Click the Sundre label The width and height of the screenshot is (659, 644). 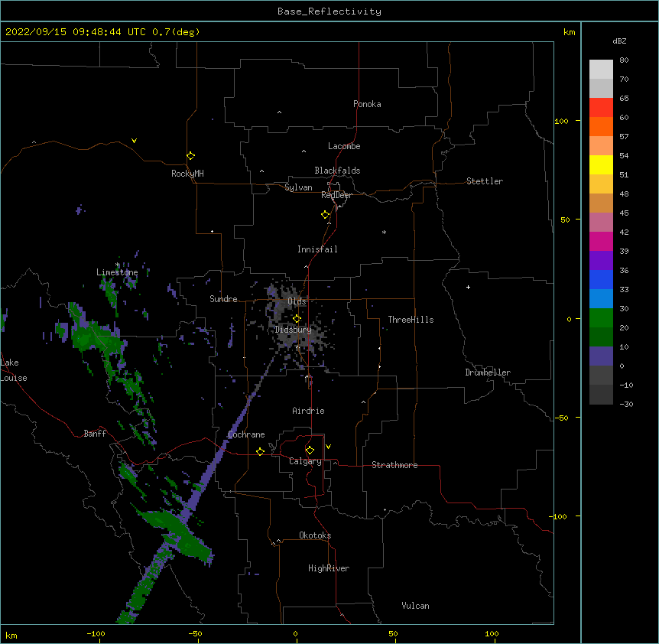pyautogui.click(x=223, y=299)
